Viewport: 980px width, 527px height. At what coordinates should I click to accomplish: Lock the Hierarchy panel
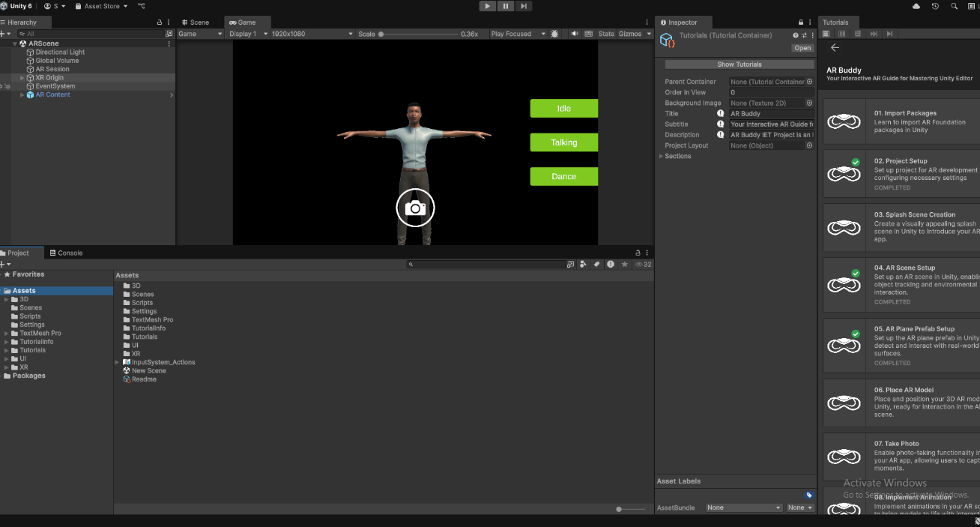[159, 22]
